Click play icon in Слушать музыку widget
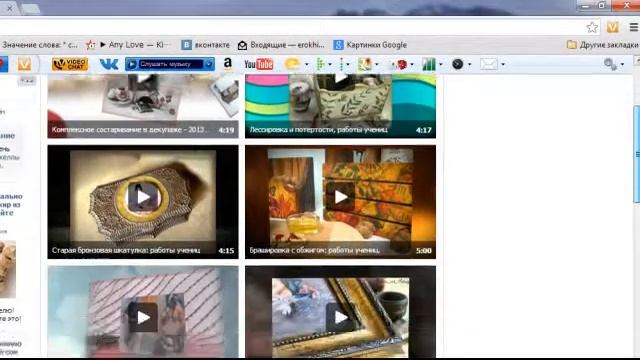This screenshot has width=640, height=360. pyautogui.click(x=131, y=64)
